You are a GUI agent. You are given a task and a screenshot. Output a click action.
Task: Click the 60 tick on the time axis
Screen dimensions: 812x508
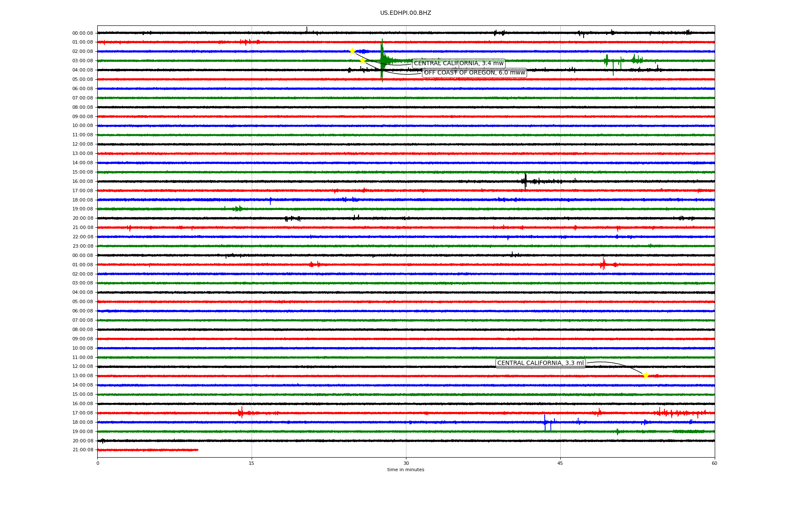coord(714,463)
